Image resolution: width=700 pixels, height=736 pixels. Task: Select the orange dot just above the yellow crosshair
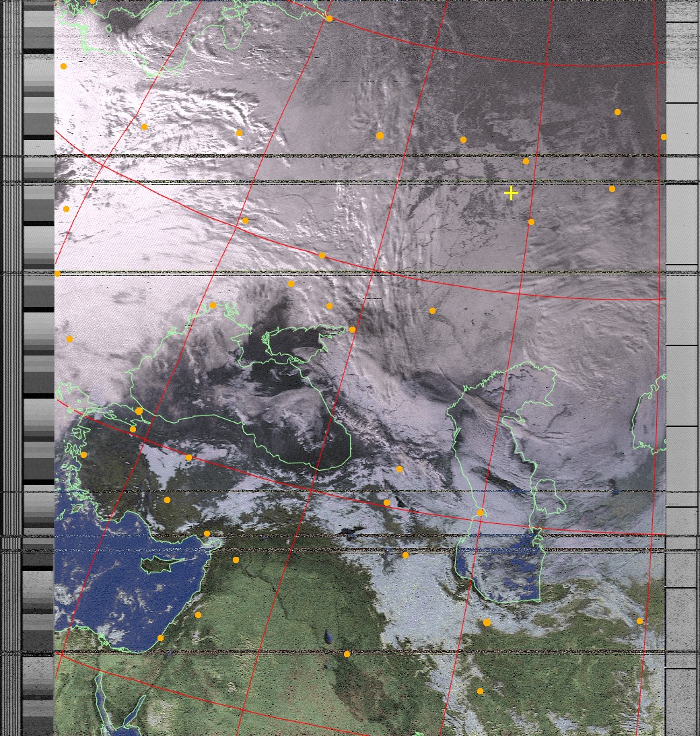(526, 161)
